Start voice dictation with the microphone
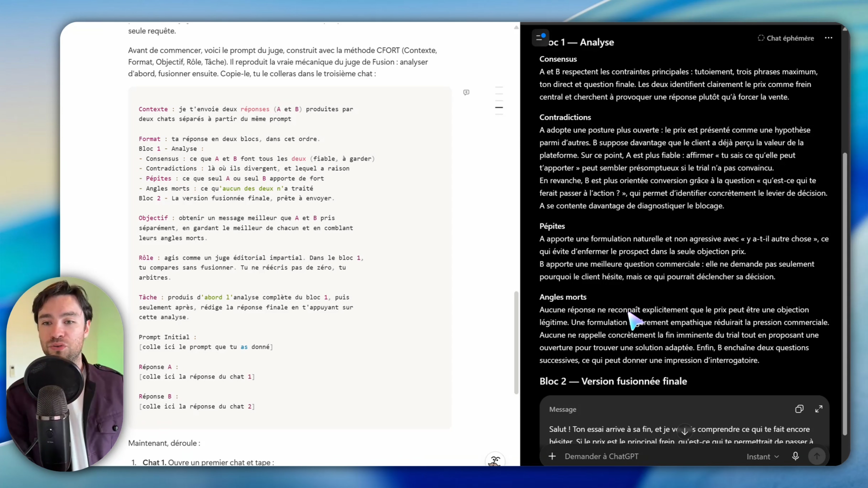The height and width of the screenshot is (488, 868). (x=795, y=457)
